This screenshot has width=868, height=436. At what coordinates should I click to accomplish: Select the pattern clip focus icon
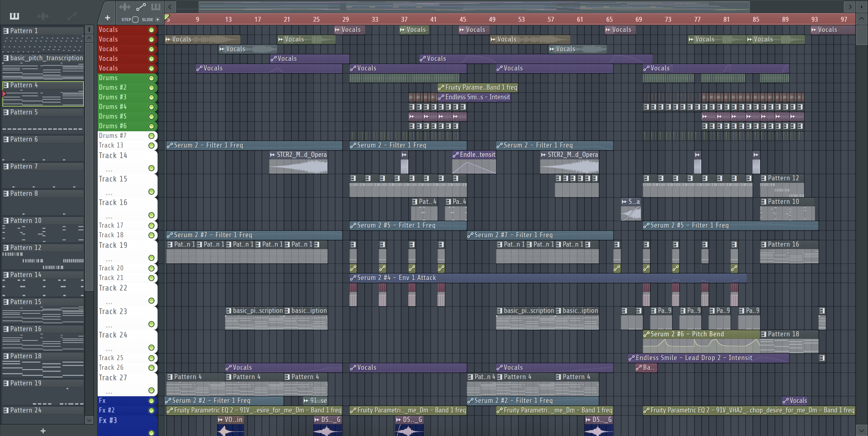156,7
